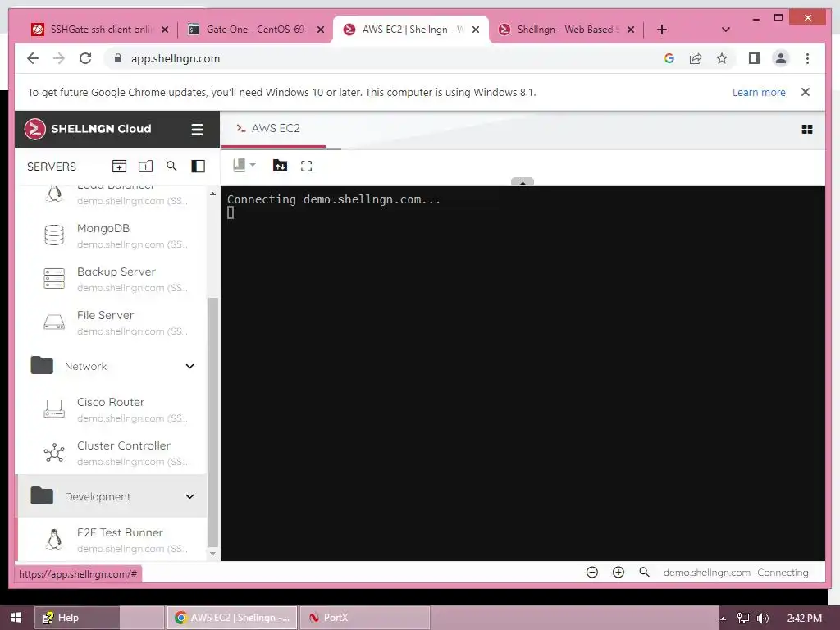Open the Windows Start button
Screen dimensions: 840x630
pyautogui.click(x=16, y=618)
